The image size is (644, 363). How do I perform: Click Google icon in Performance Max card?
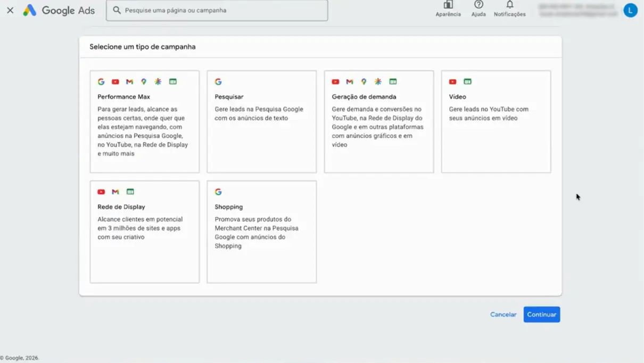pyautogui.click(x=101, y=81)
